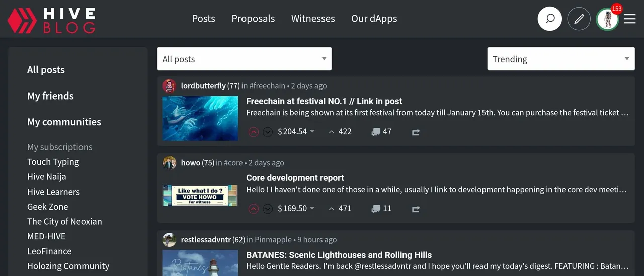Click the Core report excerpt text
Image resolution: width=644 pixels, height=276 pixels.
[437, 190]
